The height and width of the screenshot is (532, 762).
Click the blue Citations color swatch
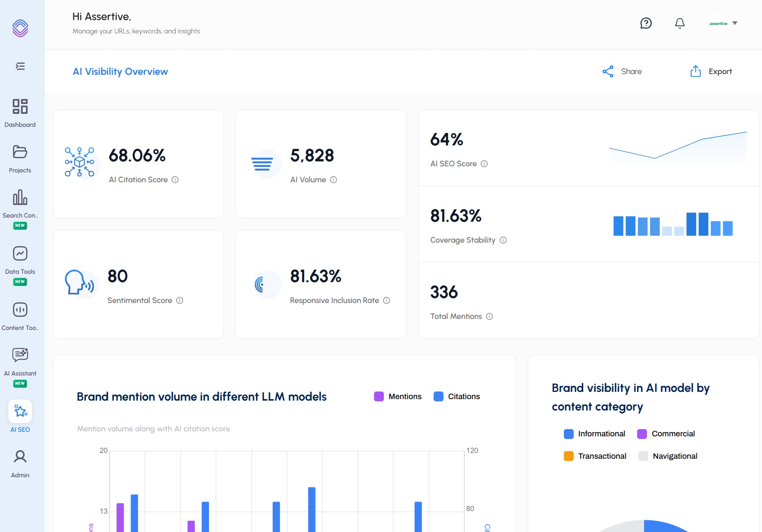439,396
